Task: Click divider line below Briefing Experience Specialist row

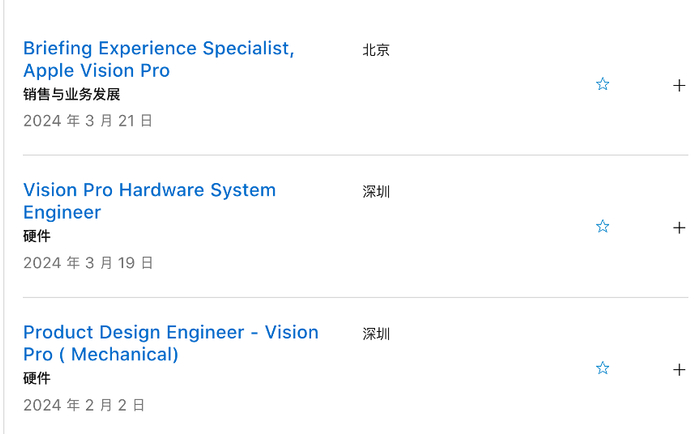Action: [x=355, y=155]
